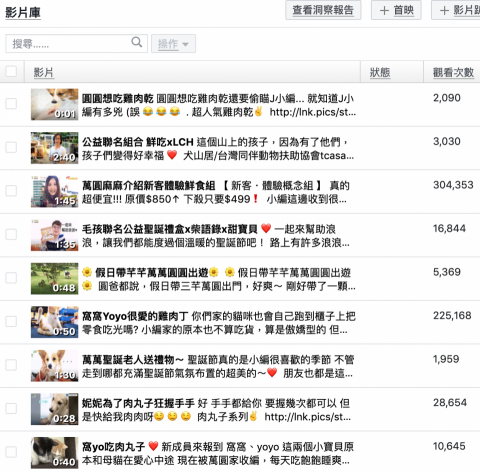Sort by the 影片 column header

coord(44,72)
